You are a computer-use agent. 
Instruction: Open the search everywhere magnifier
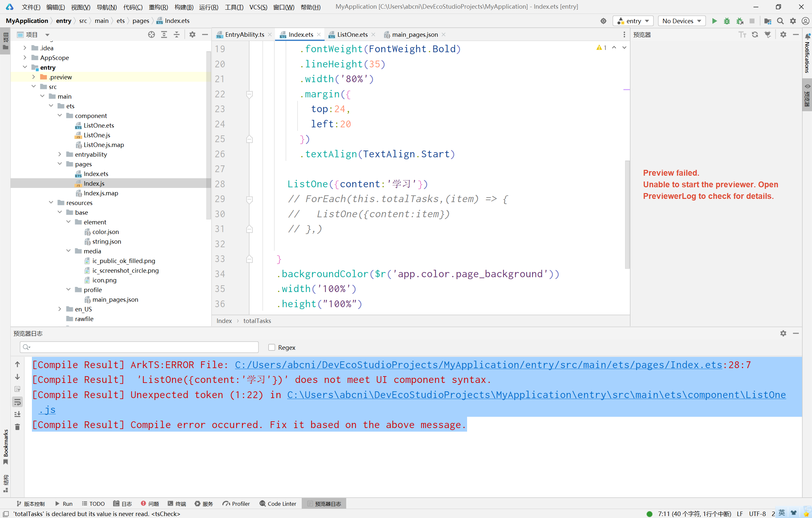[780, 21]
